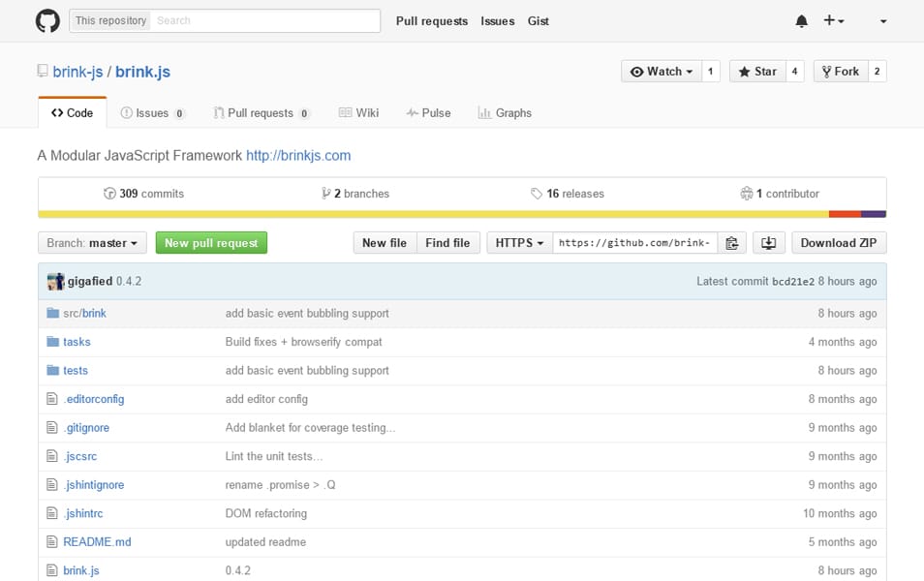This screenshot has height=581, width=924.
Task: Copy the clone URL to clipboard
Action: 733,242
